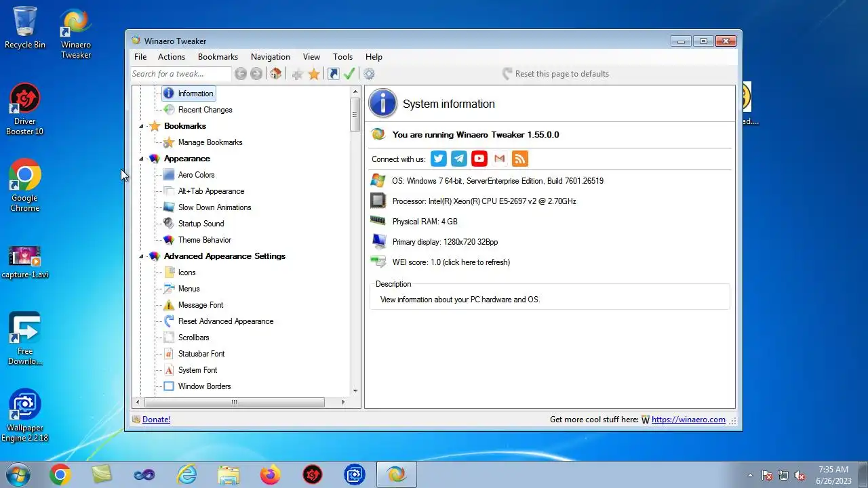
Task: Open the Navigation menu
Action: tap(271, 57)
